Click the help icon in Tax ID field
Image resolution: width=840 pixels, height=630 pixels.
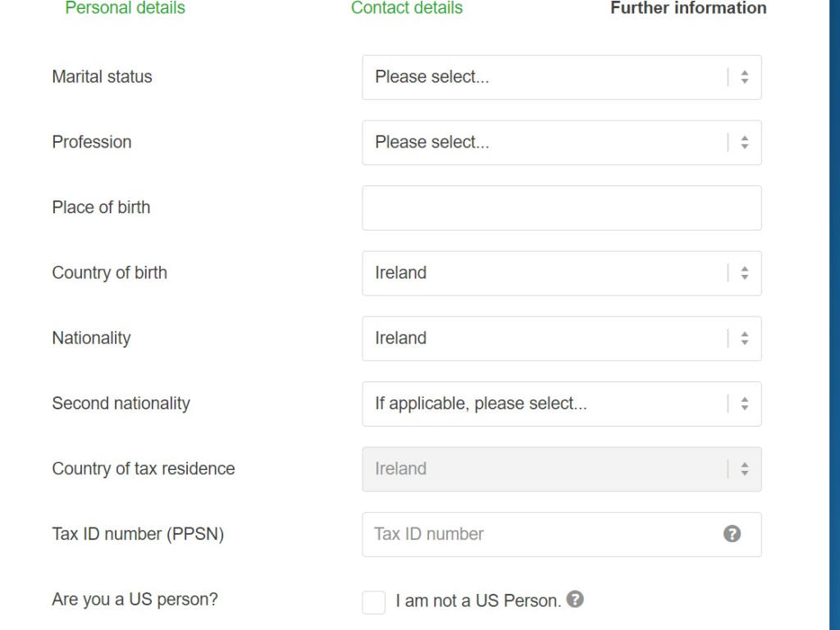[732, 534]
